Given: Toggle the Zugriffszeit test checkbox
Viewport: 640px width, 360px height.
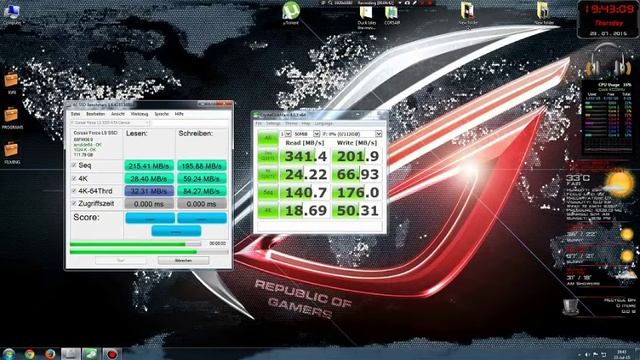Looking at the screenshot, I should coord(74,203).
